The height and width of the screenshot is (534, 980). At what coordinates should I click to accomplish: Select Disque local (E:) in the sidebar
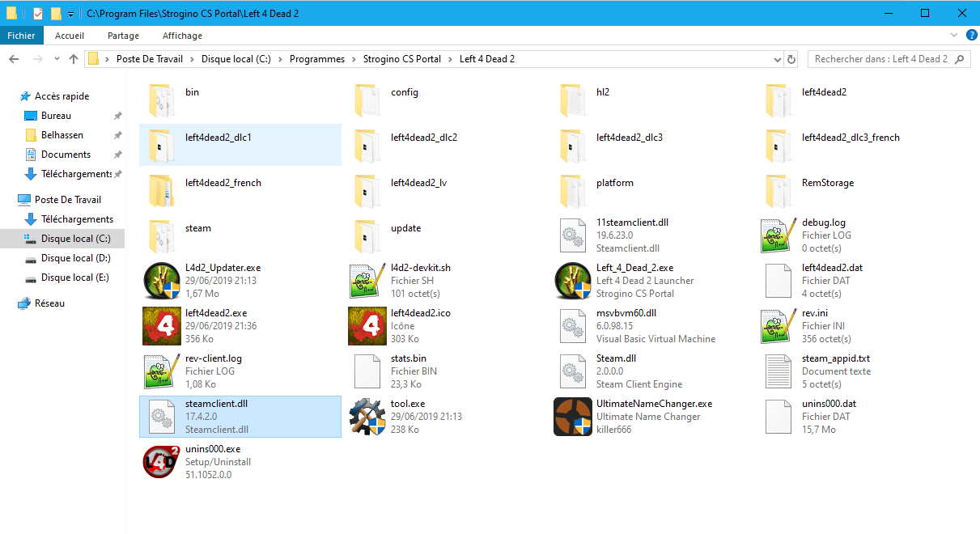(75, 278)
